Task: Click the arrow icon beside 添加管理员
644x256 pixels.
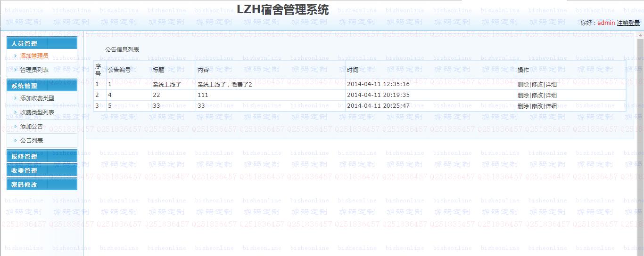Action: coord(16,56)
